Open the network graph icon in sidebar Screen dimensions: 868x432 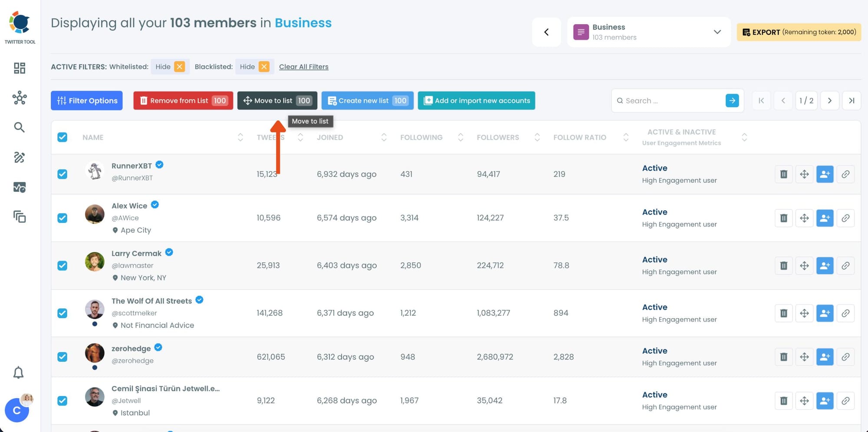point(20,98)
